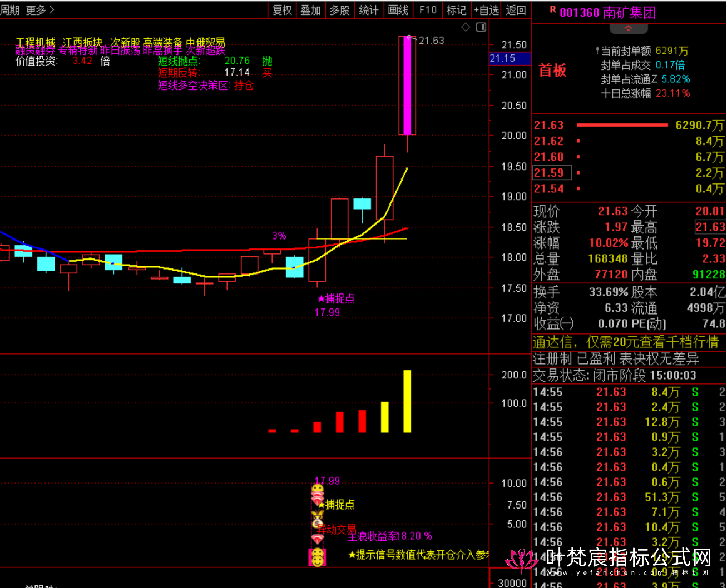Click the 价值投资 3.42 倍 readout

(63, 61)
